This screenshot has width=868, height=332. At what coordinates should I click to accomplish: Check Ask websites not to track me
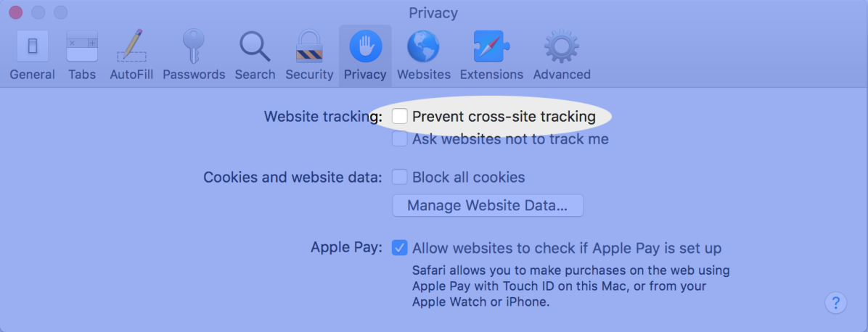(x=400, y=139)
